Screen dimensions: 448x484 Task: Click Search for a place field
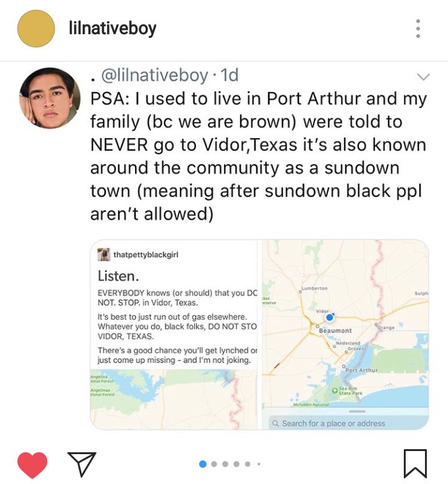[x=348, y=423]
